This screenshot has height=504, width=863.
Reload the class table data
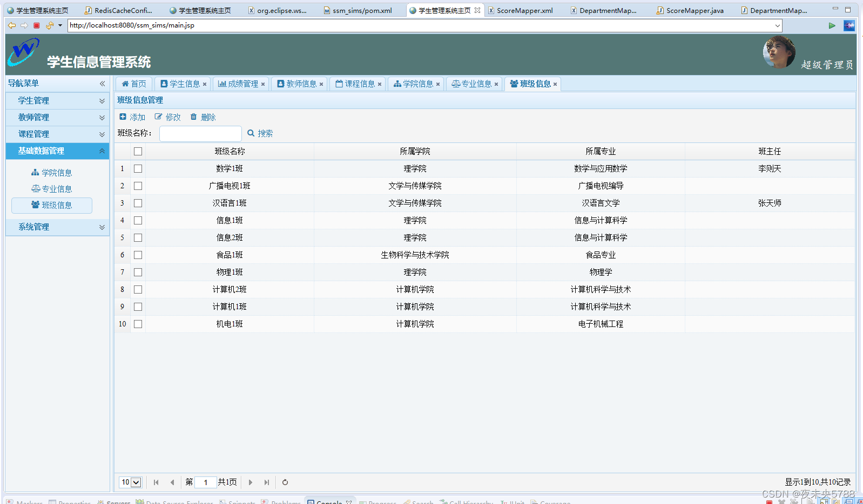[x=285, y=482]
